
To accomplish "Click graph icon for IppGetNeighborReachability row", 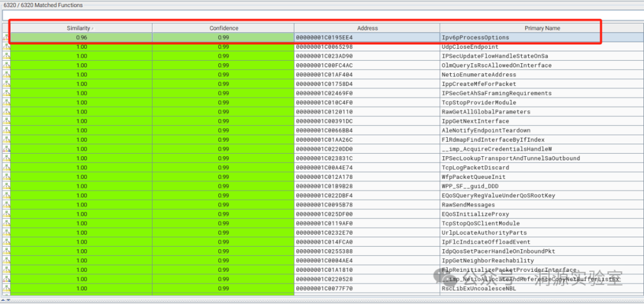I will pyautogui.click(x=7, y=260).
